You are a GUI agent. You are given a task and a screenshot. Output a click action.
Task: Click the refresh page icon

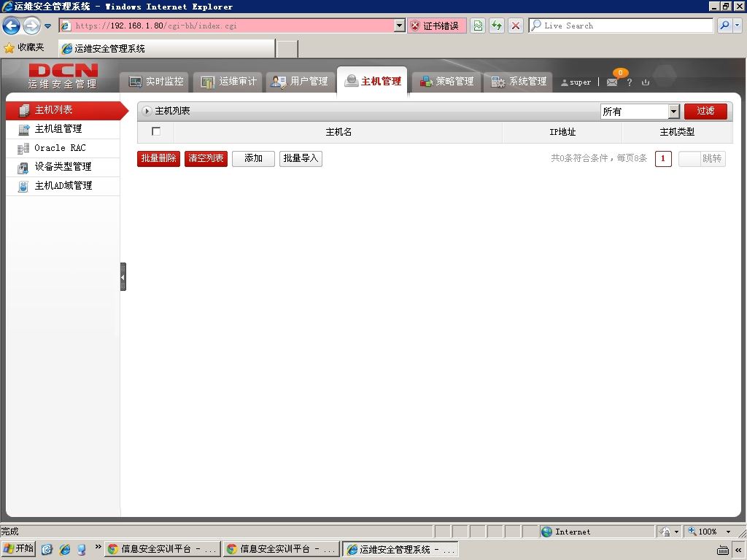coord(497,26)
